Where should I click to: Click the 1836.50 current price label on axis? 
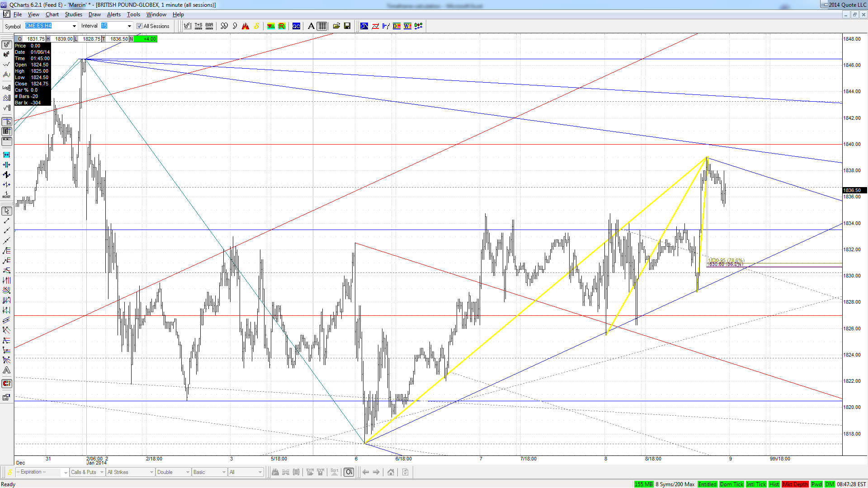[x=854, y=190]
